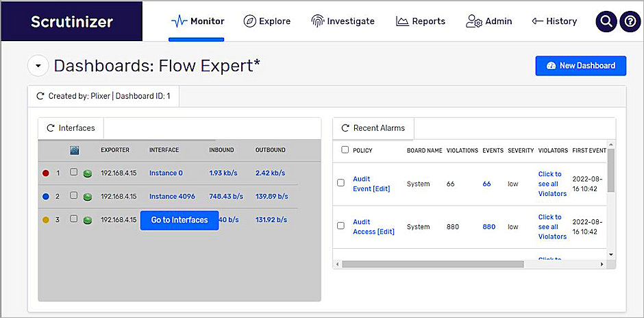Click the search magnifier icon
644x318 pixels.
tap(606, 21)
